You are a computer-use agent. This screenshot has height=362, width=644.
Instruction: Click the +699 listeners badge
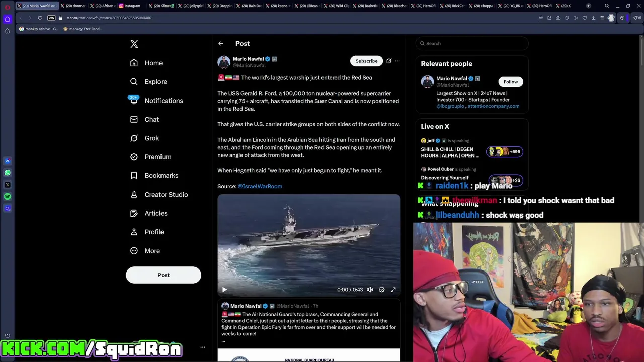point(505,152)
